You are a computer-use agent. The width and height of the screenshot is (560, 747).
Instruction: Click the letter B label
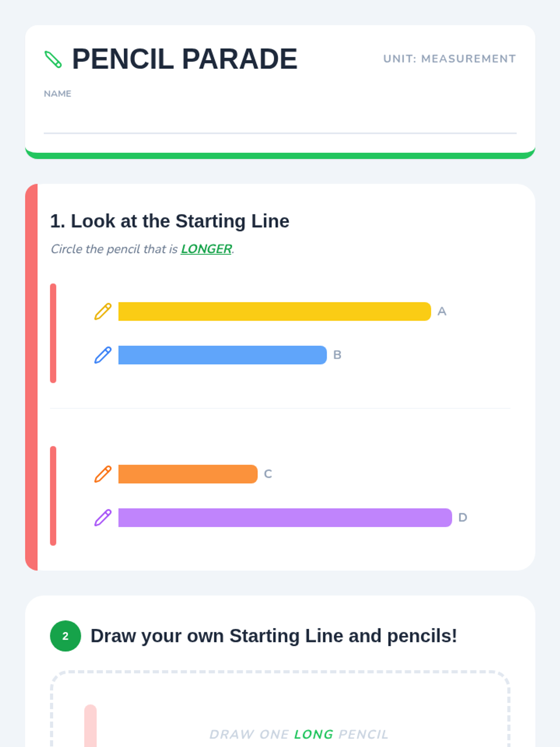click(337, 355)
